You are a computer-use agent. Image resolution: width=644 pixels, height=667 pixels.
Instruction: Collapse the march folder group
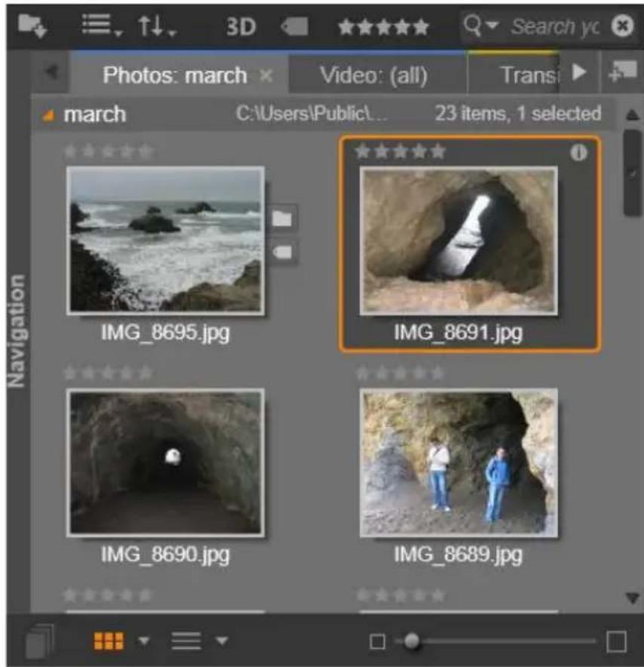(49, 115)
